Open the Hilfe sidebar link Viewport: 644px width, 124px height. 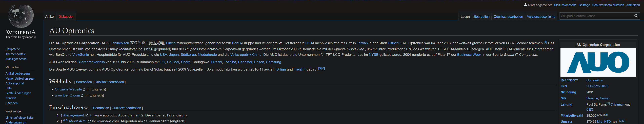click(x=9, y=88)
